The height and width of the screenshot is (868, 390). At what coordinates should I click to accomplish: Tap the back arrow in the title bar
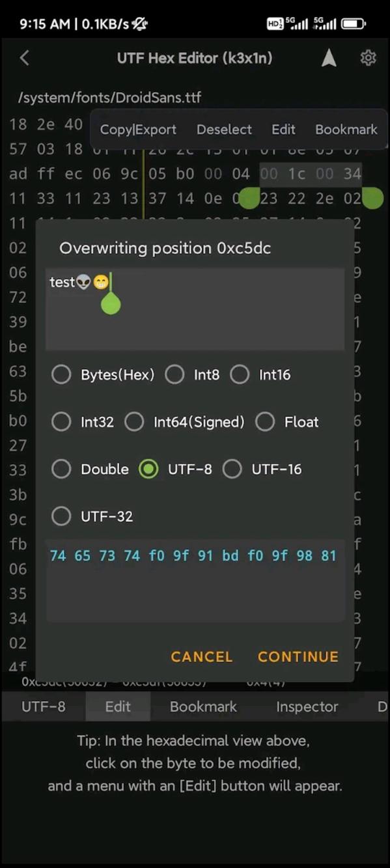click(x=24, y=58)
